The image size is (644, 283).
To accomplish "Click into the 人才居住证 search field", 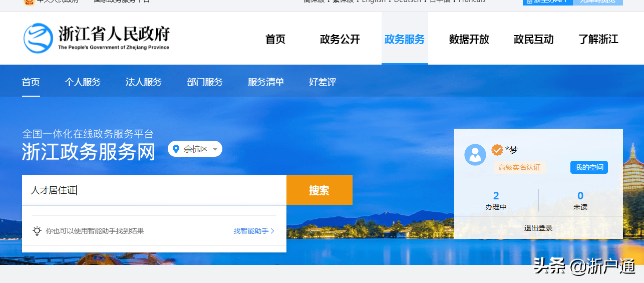I will tap(154, 190).
